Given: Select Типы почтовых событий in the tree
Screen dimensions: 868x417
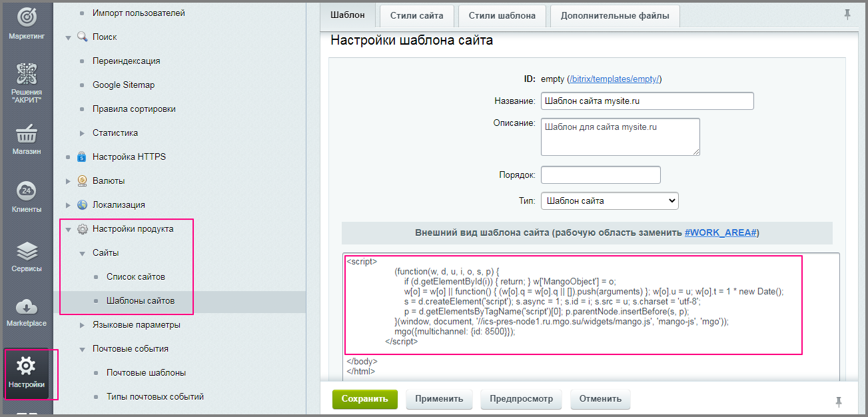Looking at the screenshot, I should point(155,396).
